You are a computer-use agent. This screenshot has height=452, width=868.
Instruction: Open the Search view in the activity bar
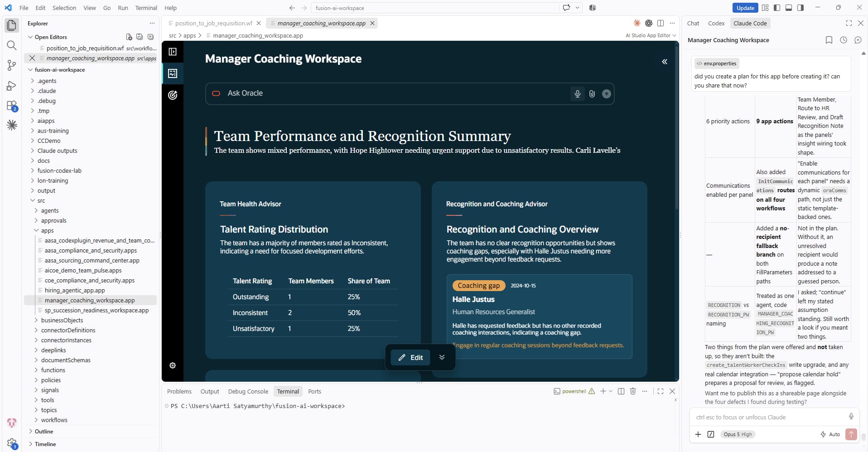pos(12,45)
